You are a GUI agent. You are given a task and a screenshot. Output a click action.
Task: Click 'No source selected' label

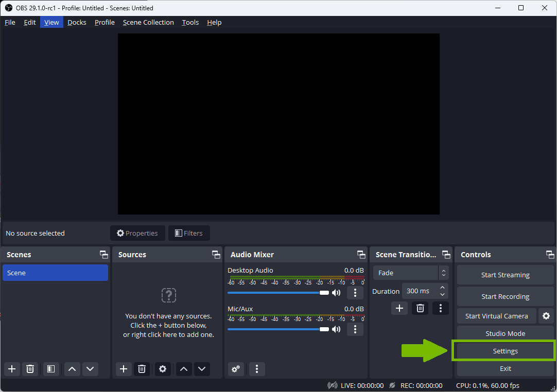(35, 233)
